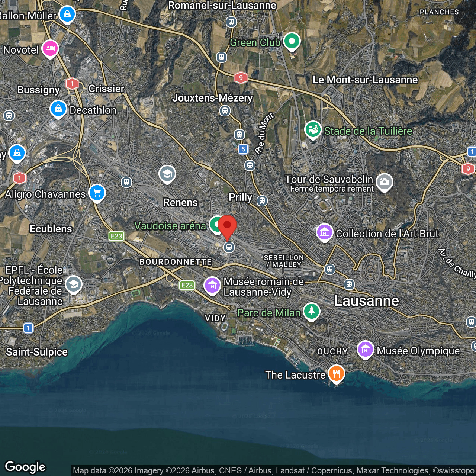This screenshot has width=476, height=476.
Task: Open the Parc de Milan tree icon
Action: coord(311,311)
